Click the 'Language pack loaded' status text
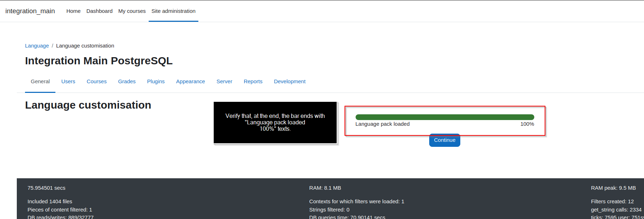 382,124
